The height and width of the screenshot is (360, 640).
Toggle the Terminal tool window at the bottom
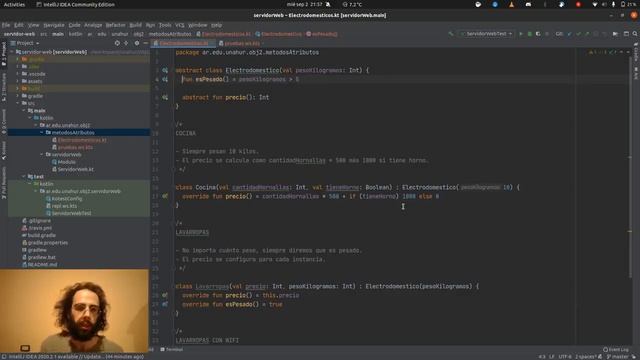(x=172, y=349)
